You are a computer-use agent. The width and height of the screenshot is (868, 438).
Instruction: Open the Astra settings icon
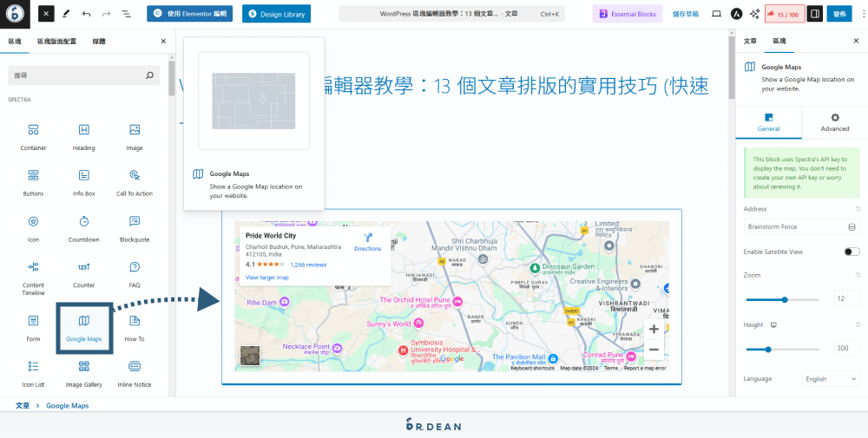point(736,14)
